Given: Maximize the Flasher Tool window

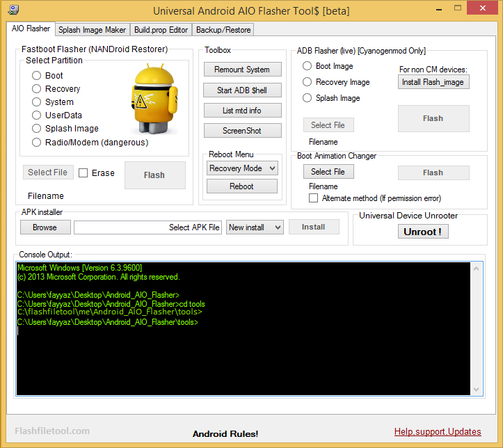Looking at the screenshot, I should (x=458, y=8).
